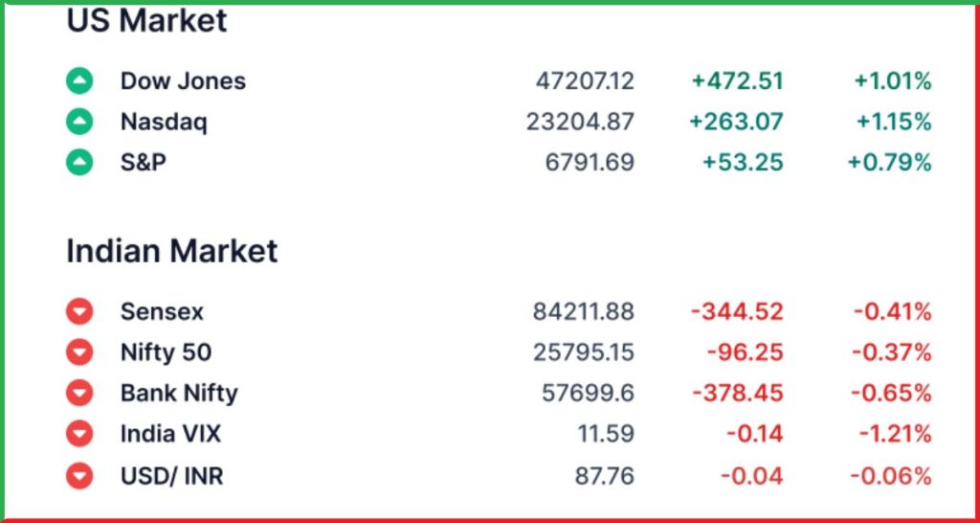This screenshot has width=980, height=523.
Task: Open the Nasdaq index name
Action: click(x=164, y=122)
